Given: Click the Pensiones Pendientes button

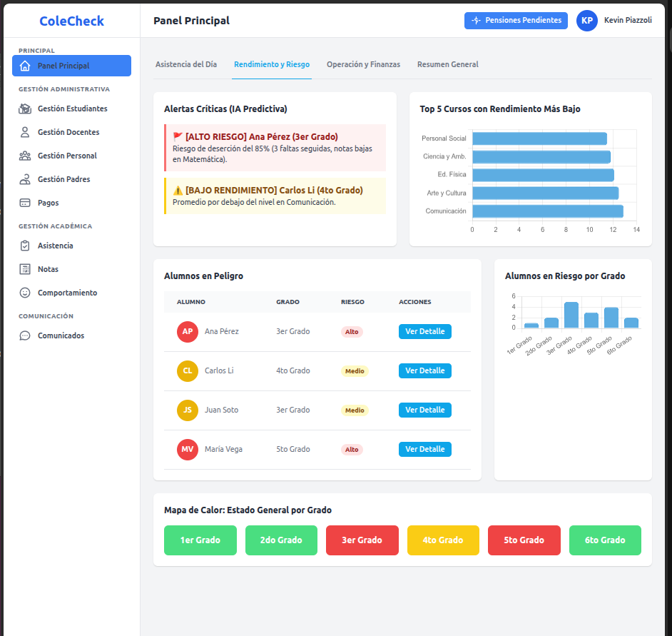Looking at the screenshot, I should coord(516,21).
